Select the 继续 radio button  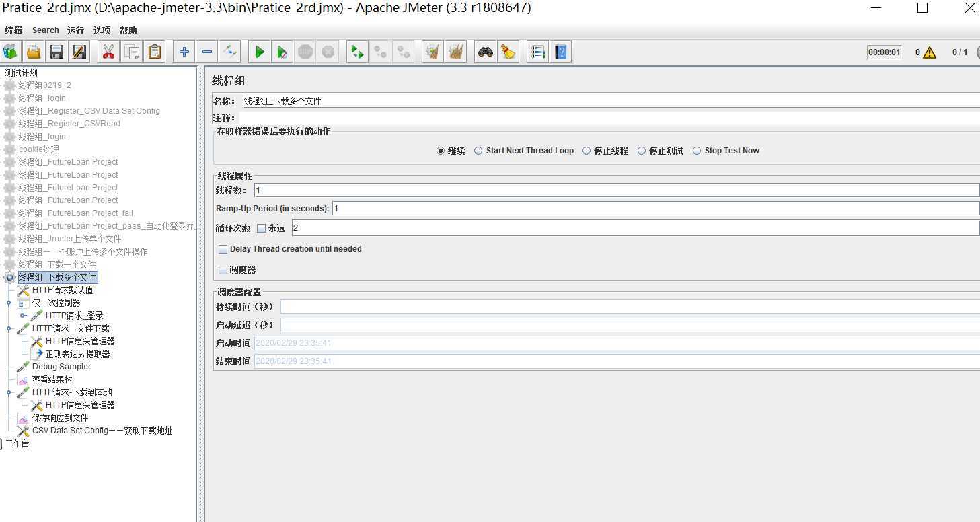[441, 151]
